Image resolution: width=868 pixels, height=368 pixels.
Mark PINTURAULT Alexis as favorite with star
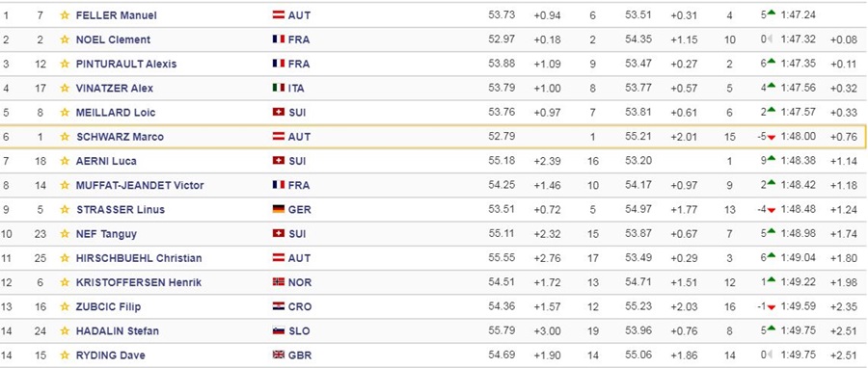click(x=65, y=65)
